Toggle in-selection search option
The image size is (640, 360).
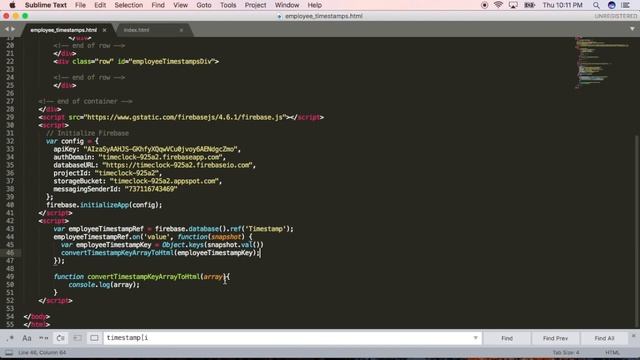pos(77,338)
